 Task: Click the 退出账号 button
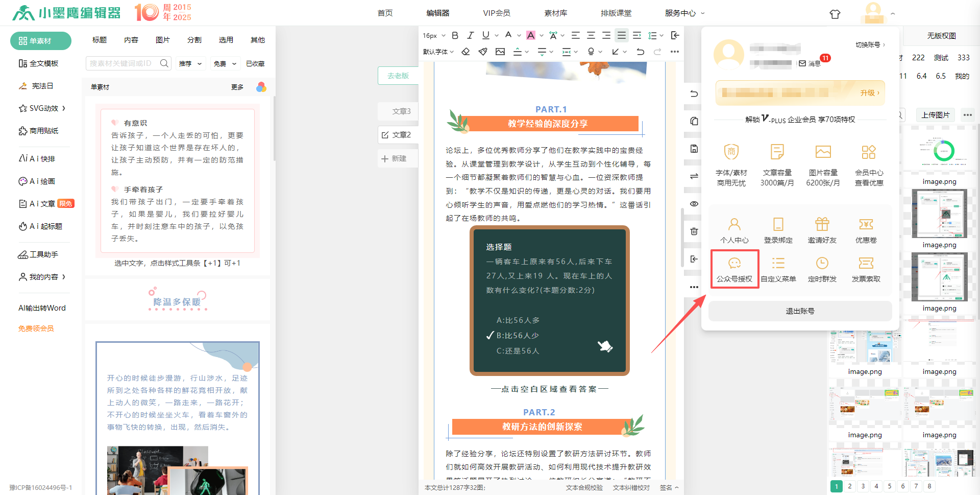click(x=800, y=311)
